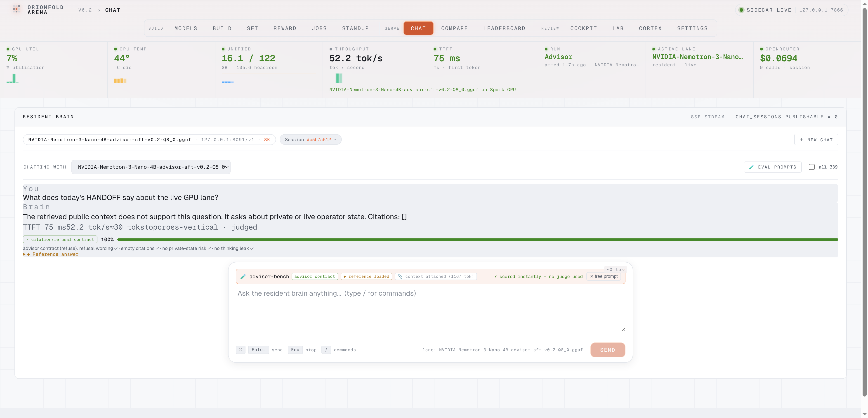The width and height of the screenshot is (868, 418).
Task: Click the advisor contract checks summary line
Action: pos(138,248)
